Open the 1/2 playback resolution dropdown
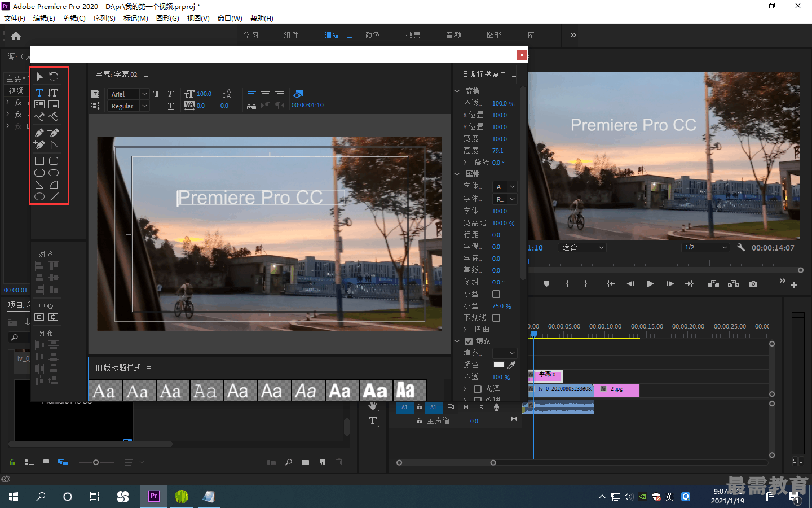The image size is (812, 508). [705, 248]
